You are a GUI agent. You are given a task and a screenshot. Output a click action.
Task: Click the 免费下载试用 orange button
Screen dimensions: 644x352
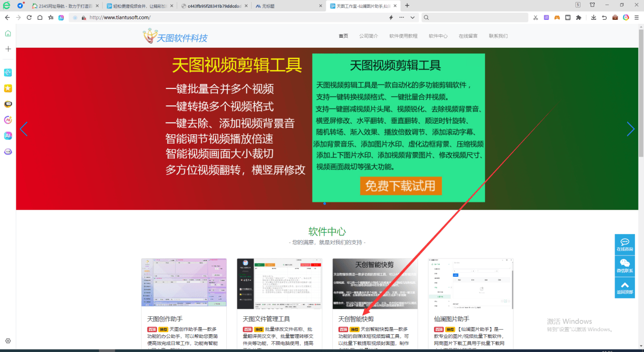coord(401,186)
